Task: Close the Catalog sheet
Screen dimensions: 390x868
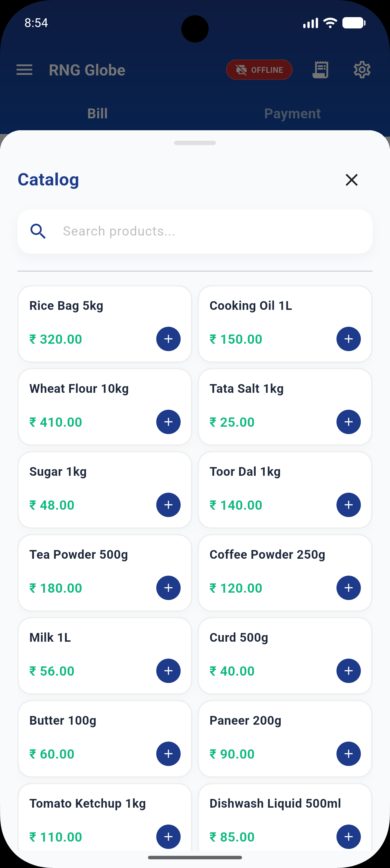Action: (352, 180)
